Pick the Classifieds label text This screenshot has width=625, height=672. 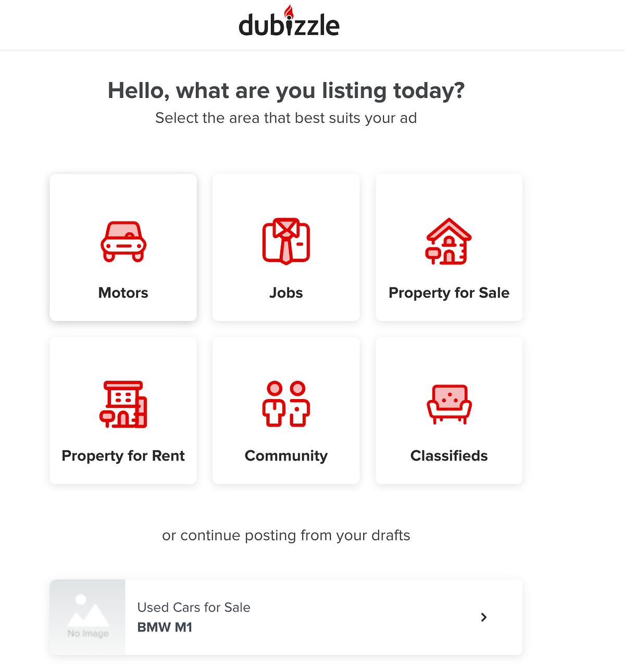[x=449, y=456]
